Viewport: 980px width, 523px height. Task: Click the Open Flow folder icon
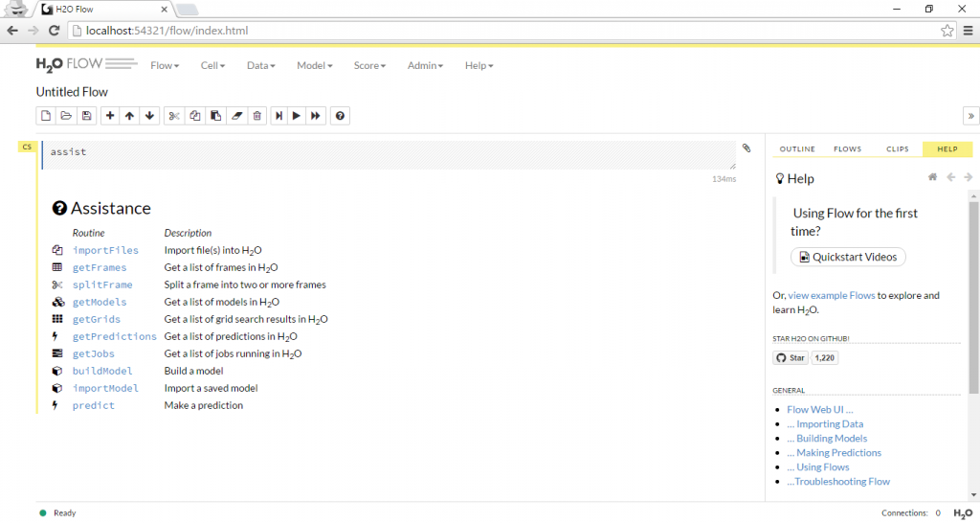[x=66, y=116]
